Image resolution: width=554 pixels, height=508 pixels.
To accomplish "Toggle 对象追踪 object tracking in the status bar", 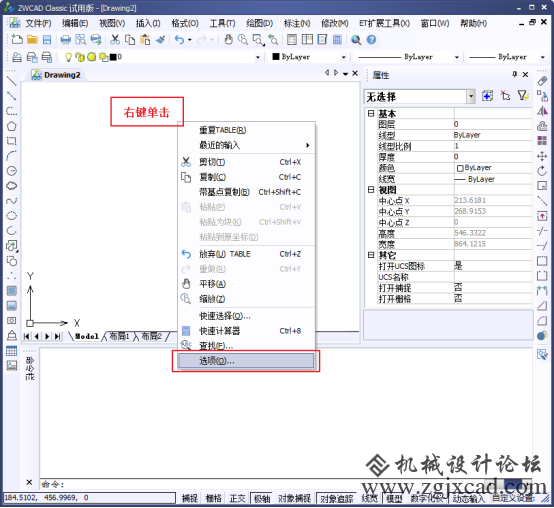I will point(337,498).
